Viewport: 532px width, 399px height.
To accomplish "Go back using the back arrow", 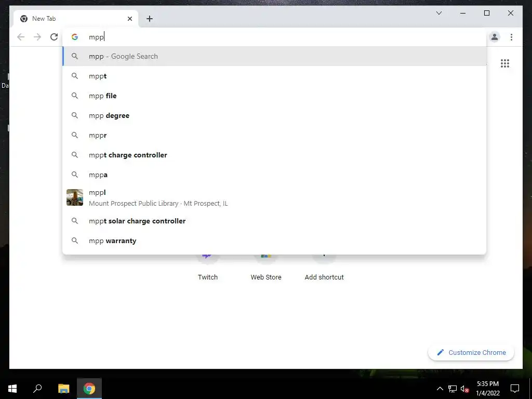I will [21, 37].
